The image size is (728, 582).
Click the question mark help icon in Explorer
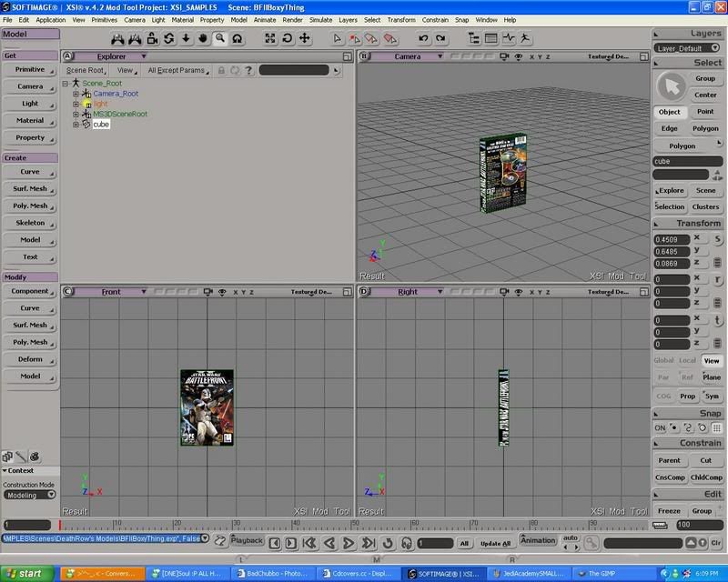248,70
